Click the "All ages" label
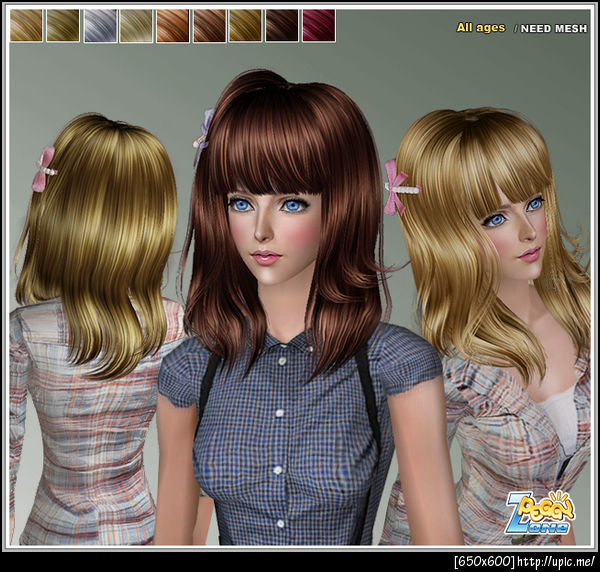 [x=481, y=28]
